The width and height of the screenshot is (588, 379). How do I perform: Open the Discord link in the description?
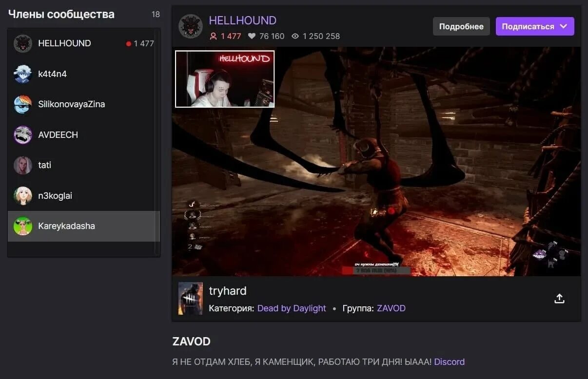(x=449, y=362)
